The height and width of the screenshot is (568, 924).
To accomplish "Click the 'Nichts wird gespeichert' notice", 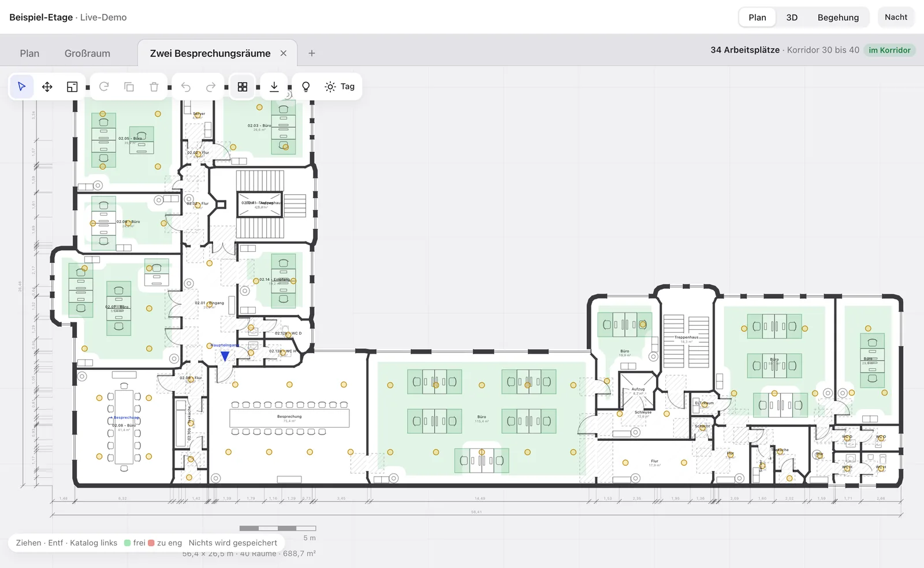I will 233,543.
